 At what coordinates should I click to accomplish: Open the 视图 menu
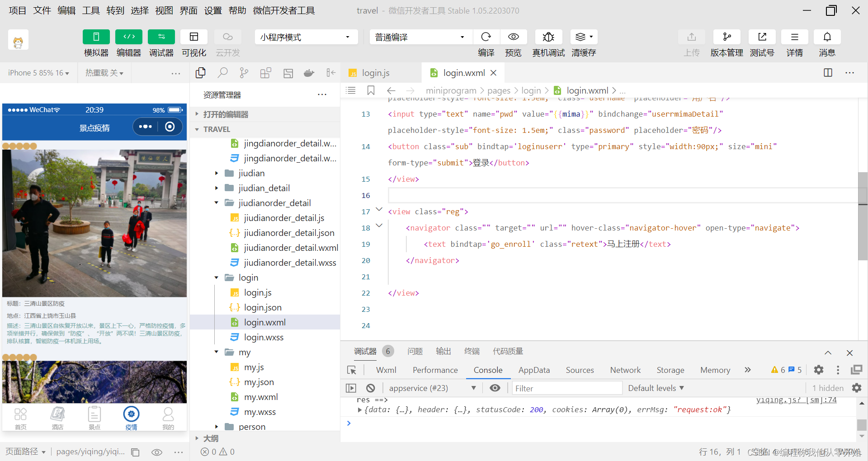pos(164,10)
